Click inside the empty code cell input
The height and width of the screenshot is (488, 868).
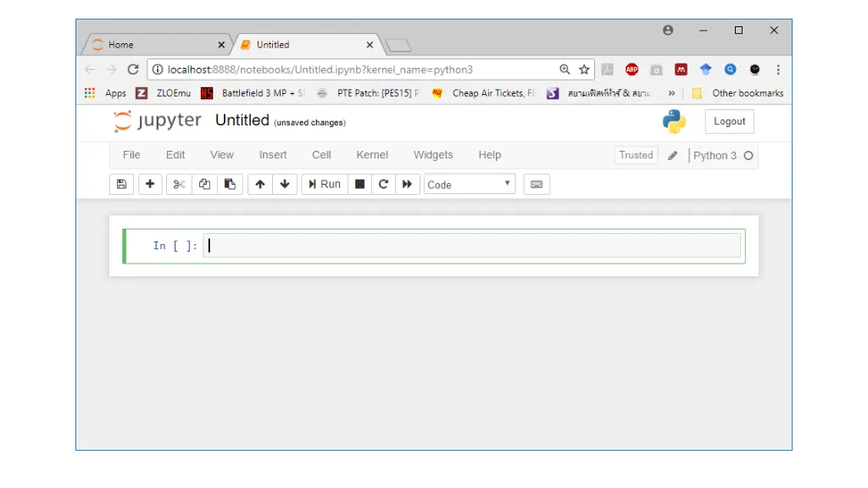click(471, 246)
